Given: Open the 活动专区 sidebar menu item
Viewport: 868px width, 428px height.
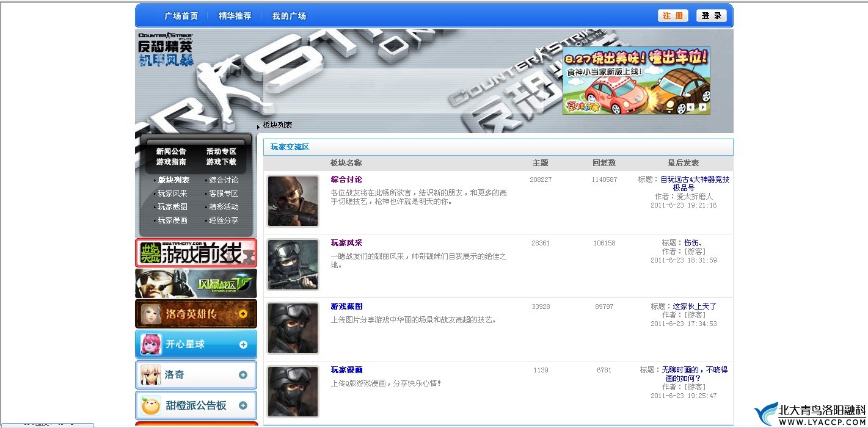Looking at the screenshot, I should (x=221, y=151).
